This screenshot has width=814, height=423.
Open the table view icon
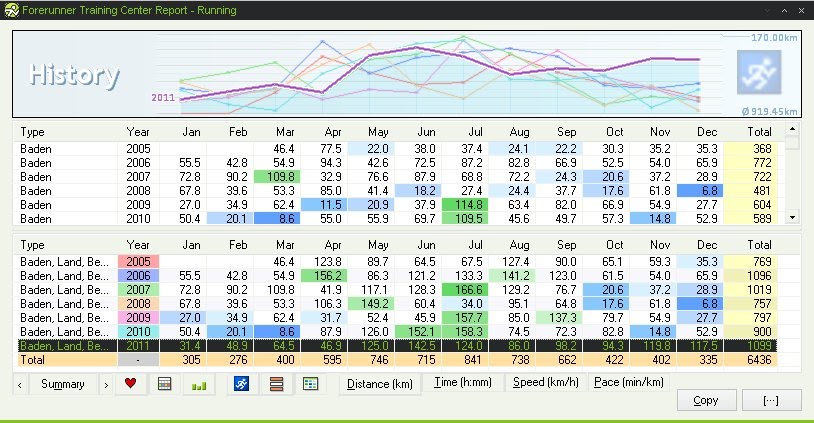[165, 384]
